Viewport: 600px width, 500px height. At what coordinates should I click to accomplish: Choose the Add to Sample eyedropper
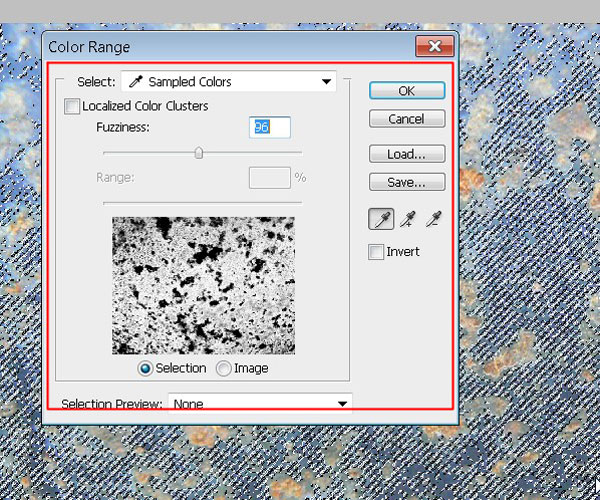coord(406,219)
